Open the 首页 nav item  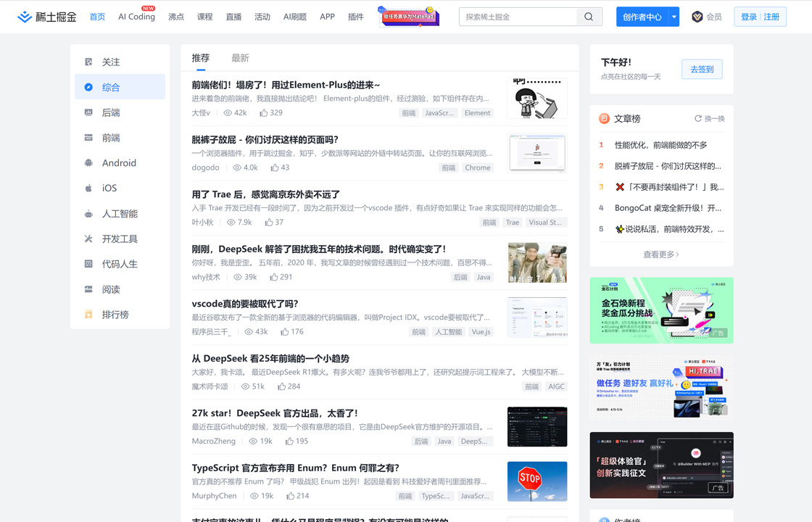pyautogui.click(x=97, y=17)
